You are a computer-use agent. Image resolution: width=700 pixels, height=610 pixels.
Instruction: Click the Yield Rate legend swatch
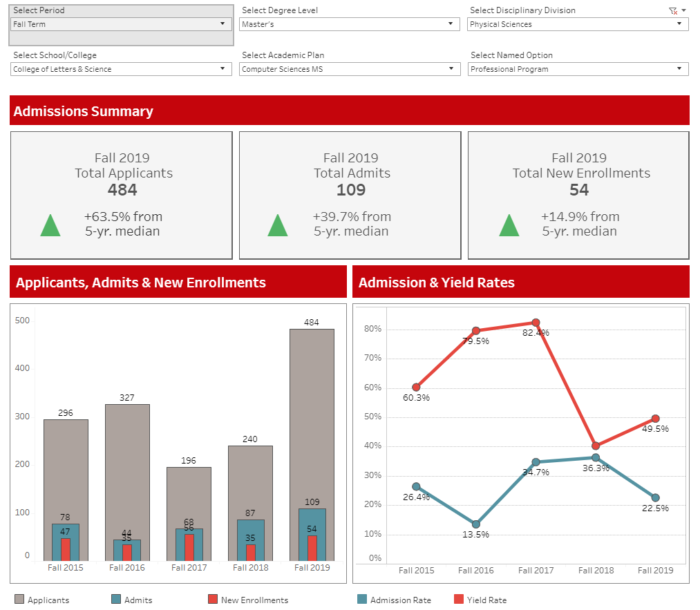pyautogui.click(x=459, y=600)
